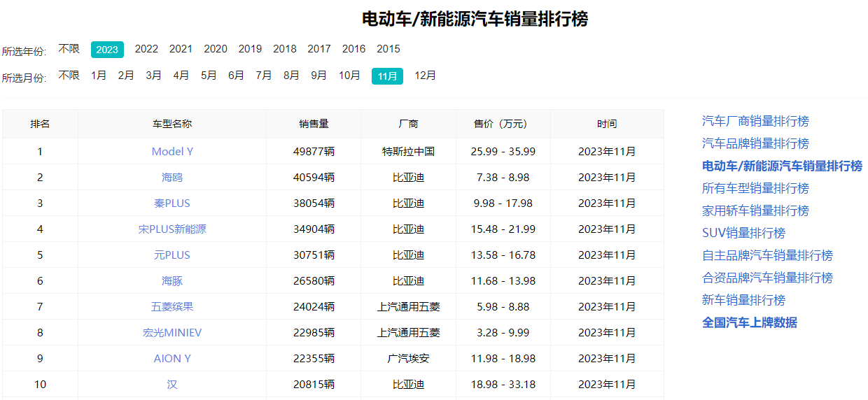Click the 销售量 column header
This screenshot has height=400, width=868.
(314, 124)
